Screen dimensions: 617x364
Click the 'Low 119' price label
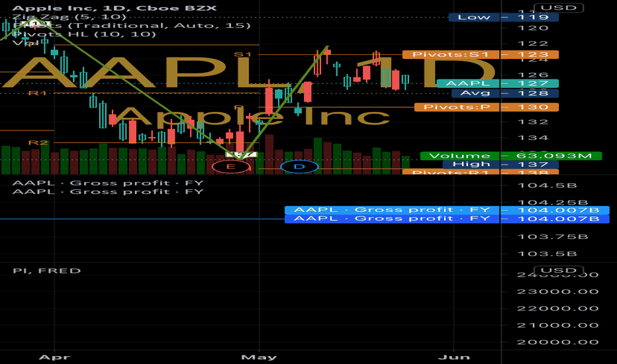pos(504,17)
